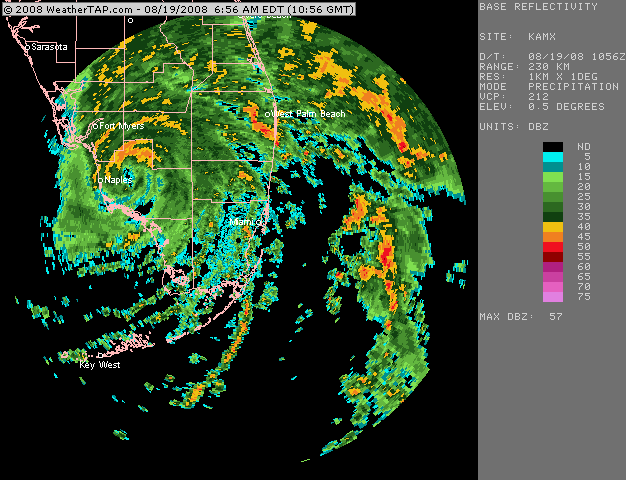Pick the ND black legend swatch
This screenshot has height=480, width=626.
553,147
